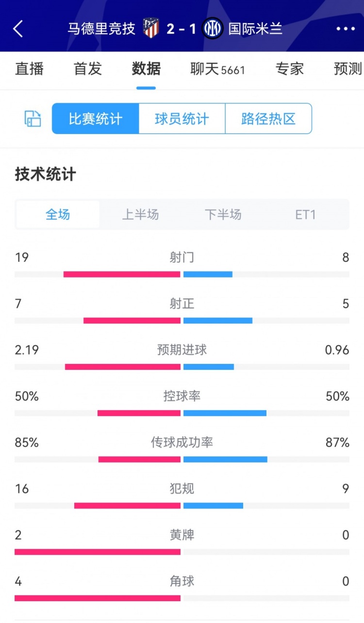Open the three-dot more options menu
The image size is (364, 623).
346,29
